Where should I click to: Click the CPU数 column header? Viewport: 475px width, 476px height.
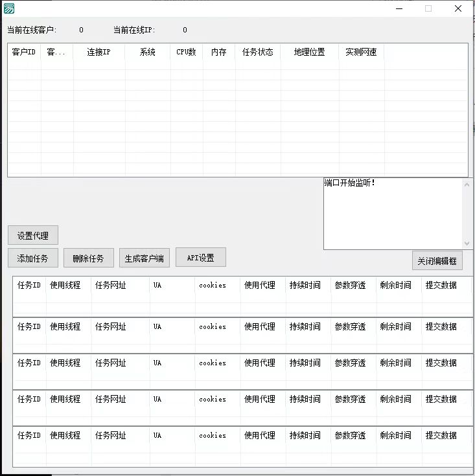[187, 52]
